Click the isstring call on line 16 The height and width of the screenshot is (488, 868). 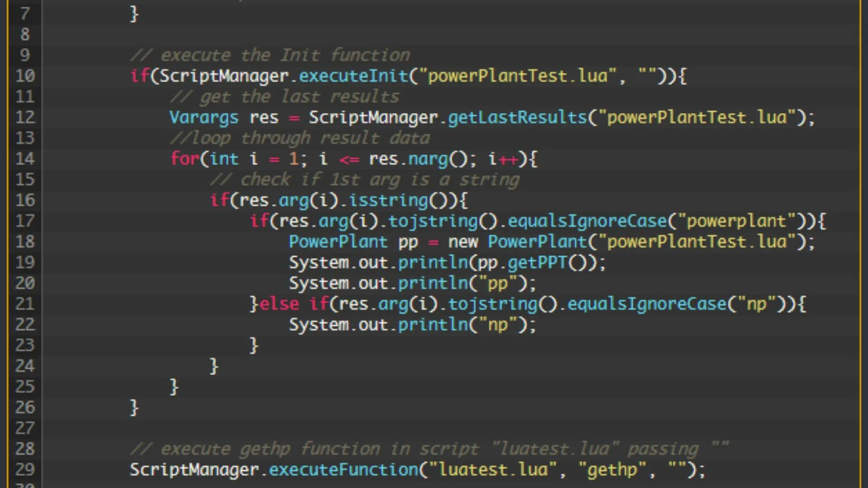tap(388, 201)
